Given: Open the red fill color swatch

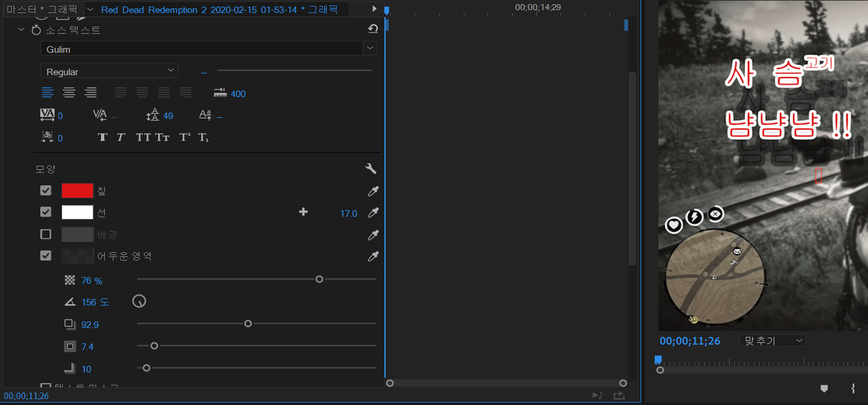Looking at the screenshot, I should (x=78, y=191).
